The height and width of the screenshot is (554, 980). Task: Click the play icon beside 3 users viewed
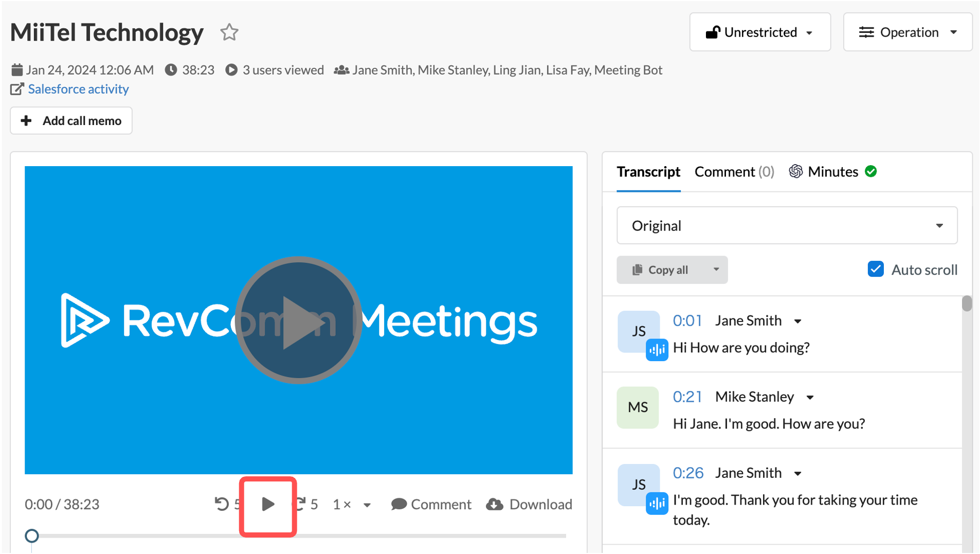coord(231,70)
